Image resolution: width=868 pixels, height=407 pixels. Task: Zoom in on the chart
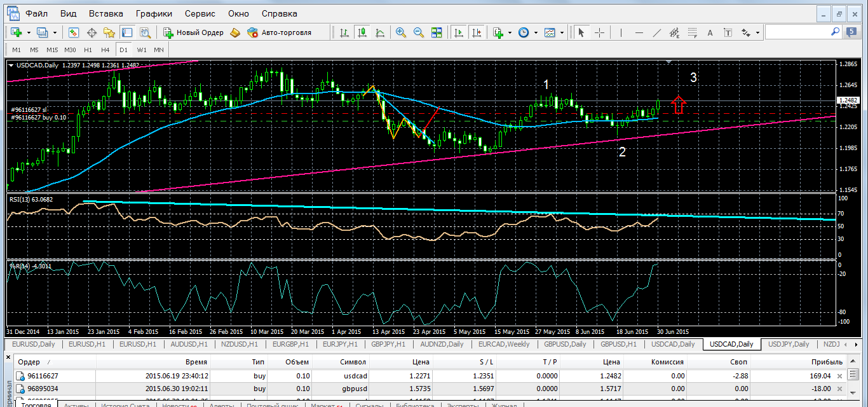[401, 32]
